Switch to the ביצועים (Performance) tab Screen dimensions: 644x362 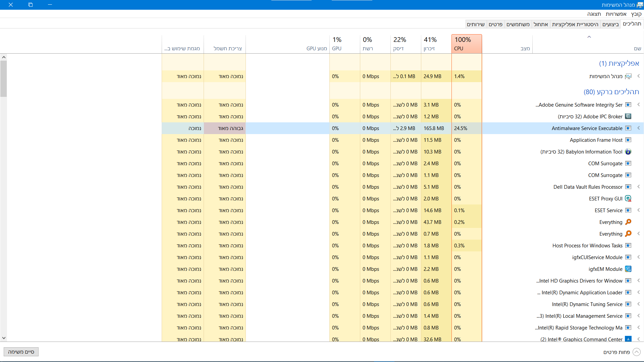pyautogui.click(x=610, y=24)
